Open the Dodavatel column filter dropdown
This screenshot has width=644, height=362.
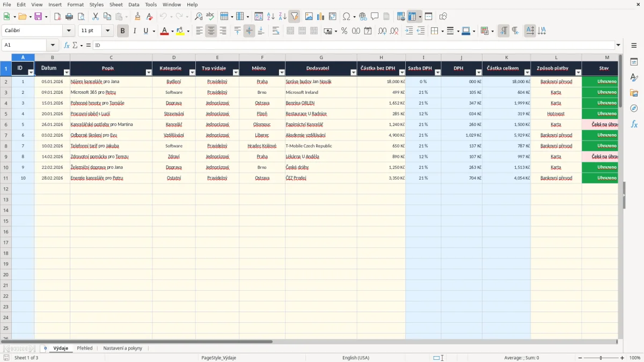[353, 72]
